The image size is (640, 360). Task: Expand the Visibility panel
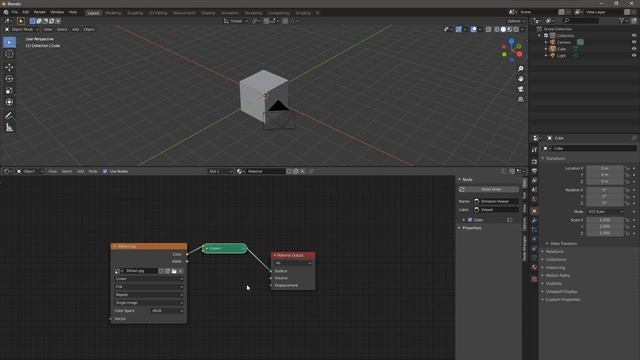point(553,284)
